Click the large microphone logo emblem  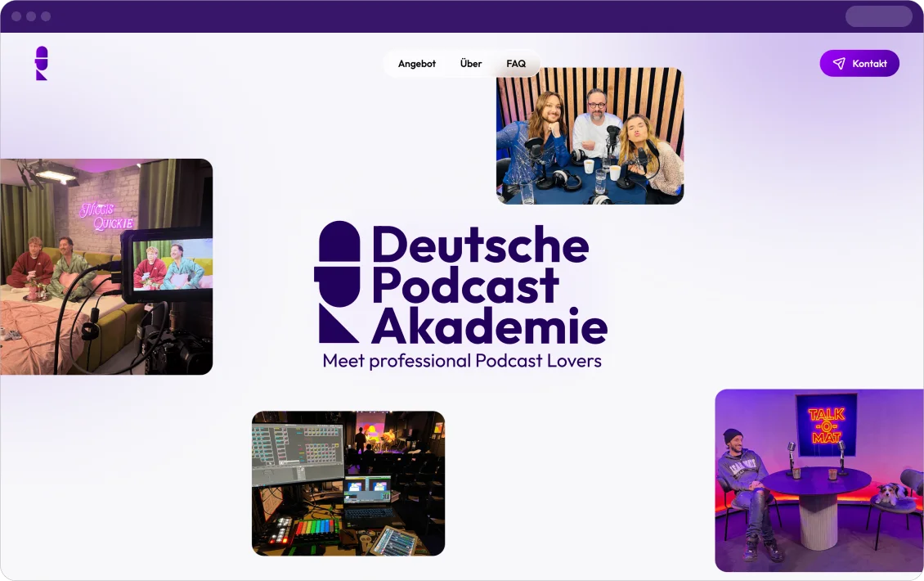pyautogui.click(x=337, y=282)
